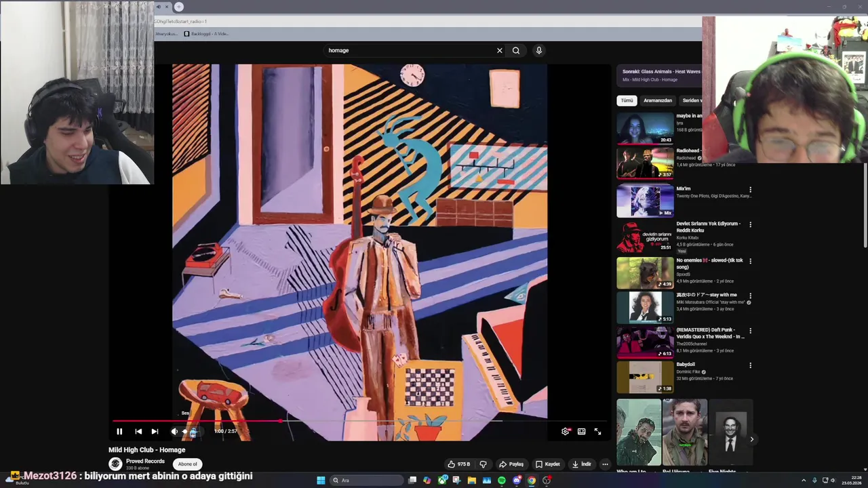Open options menu for No enemies row
This screenshot has height=488, width=868.
coord(750,261)
